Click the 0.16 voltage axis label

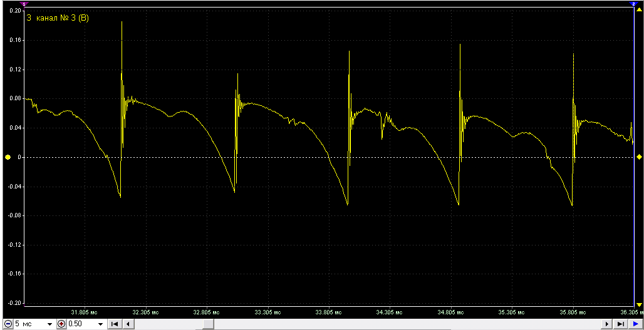(15, 40)
